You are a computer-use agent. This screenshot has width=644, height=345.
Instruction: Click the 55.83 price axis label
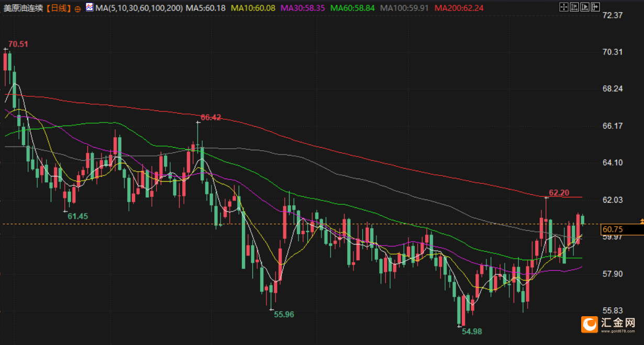coord(613,310)
